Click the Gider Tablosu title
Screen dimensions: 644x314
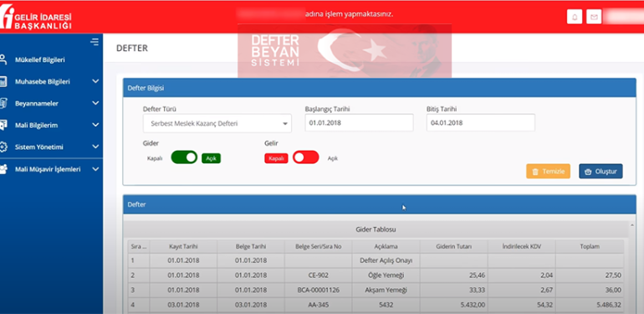[x=376, y=229]
